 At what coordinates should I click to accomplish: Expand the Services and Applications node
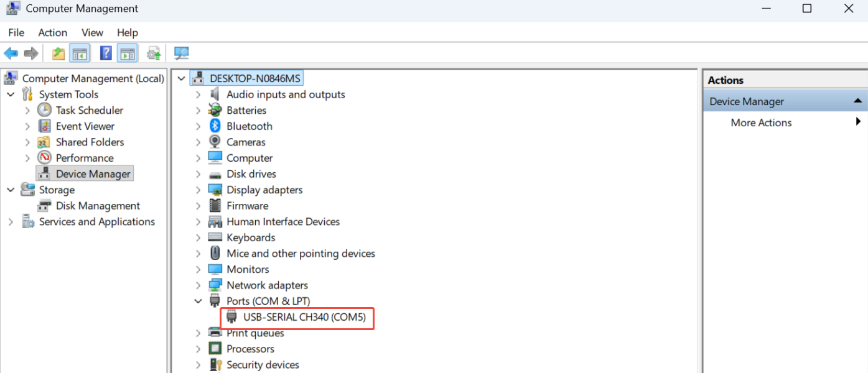11,222
